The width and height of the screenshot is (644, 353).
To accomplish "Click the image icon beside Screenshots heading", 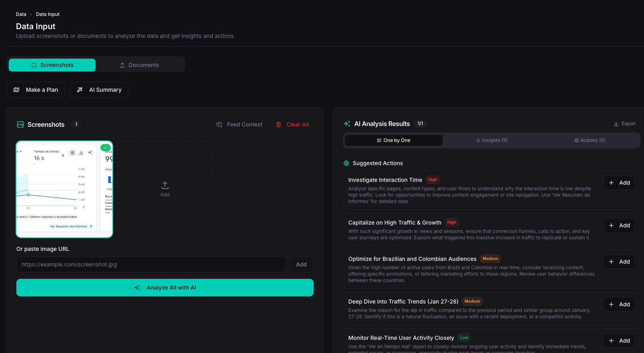I will click(20, 124).
